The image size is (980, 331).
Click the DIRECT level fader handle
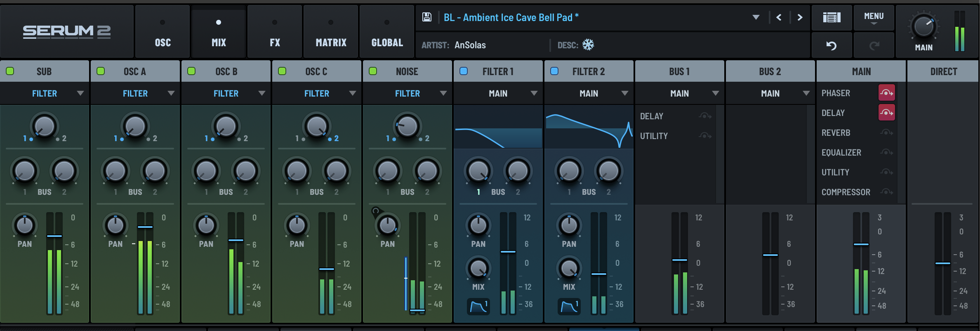pyautogui.click(x=943, y=263)
